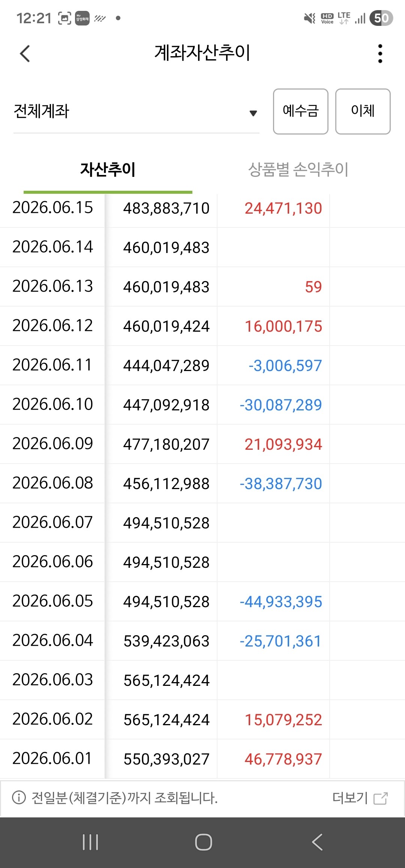
Task: Open the 전체계좌 account selector field
Action: (x=136, y=111)
